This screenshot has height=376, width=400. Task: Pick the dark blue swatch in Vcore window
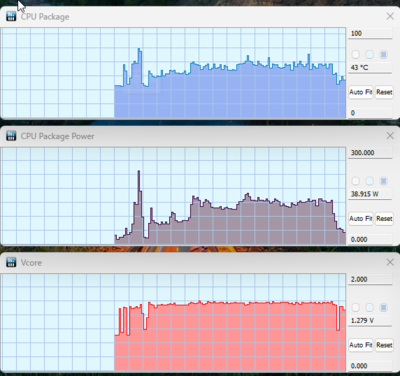[x=383, y=307]
